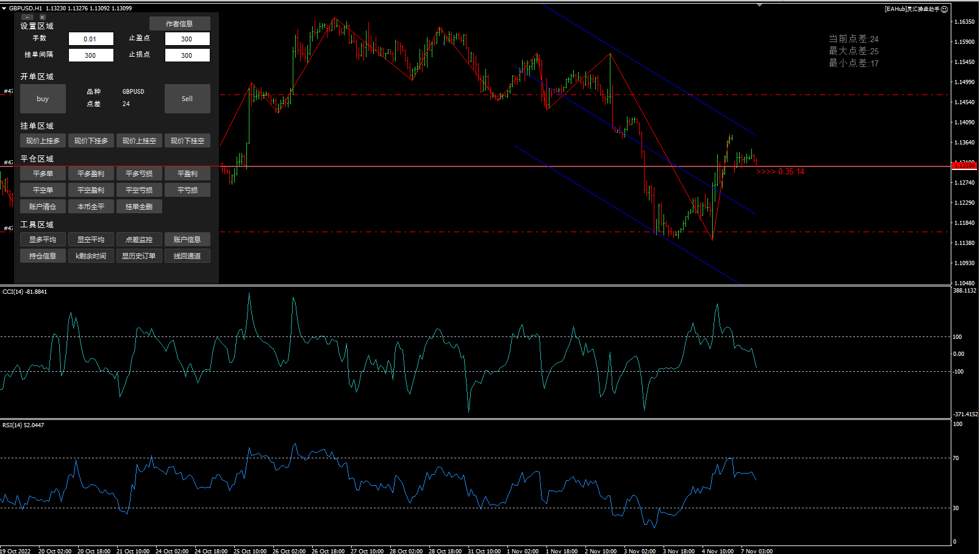Viewport: 980px width, 554px height.
Task: Click the 现价上挂多 pending order button
Action: tap(43, 141)
